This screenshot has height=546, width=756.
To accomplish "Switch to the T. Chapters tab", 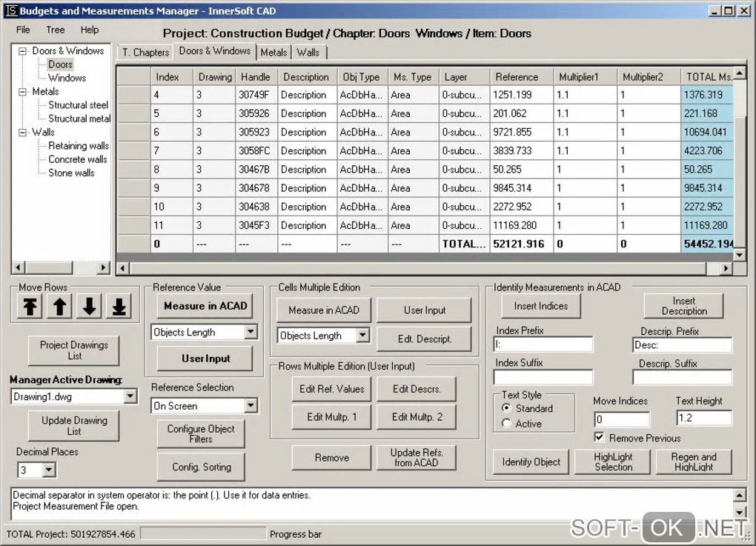I will [145, 53].
